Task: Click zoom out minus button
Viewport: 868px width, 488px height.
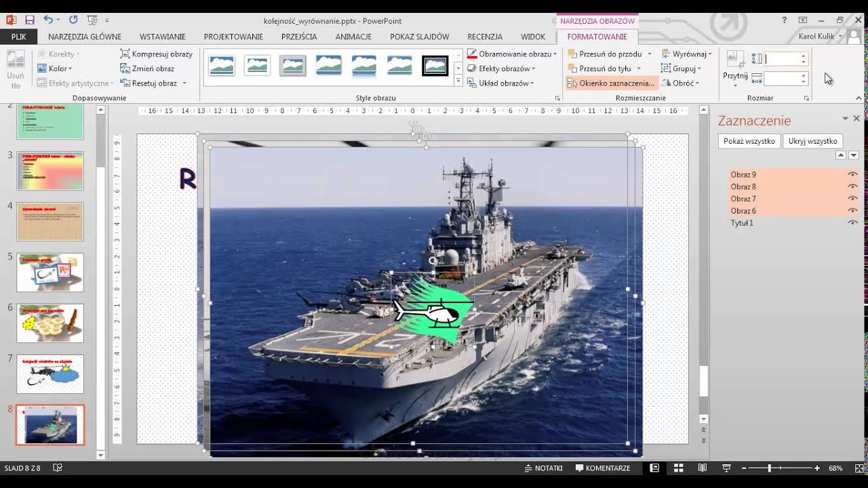Action: click(x=744, y=468)
